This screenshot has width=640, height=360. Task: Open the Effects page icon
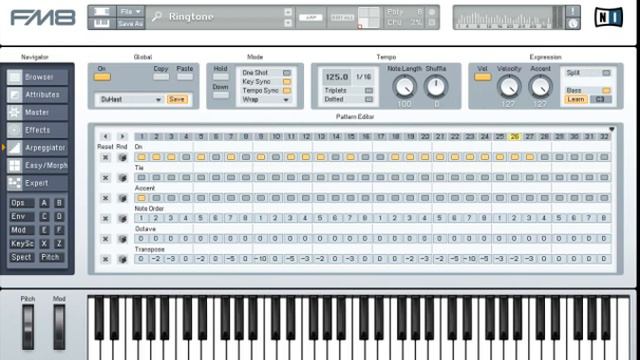pos(15,130)
